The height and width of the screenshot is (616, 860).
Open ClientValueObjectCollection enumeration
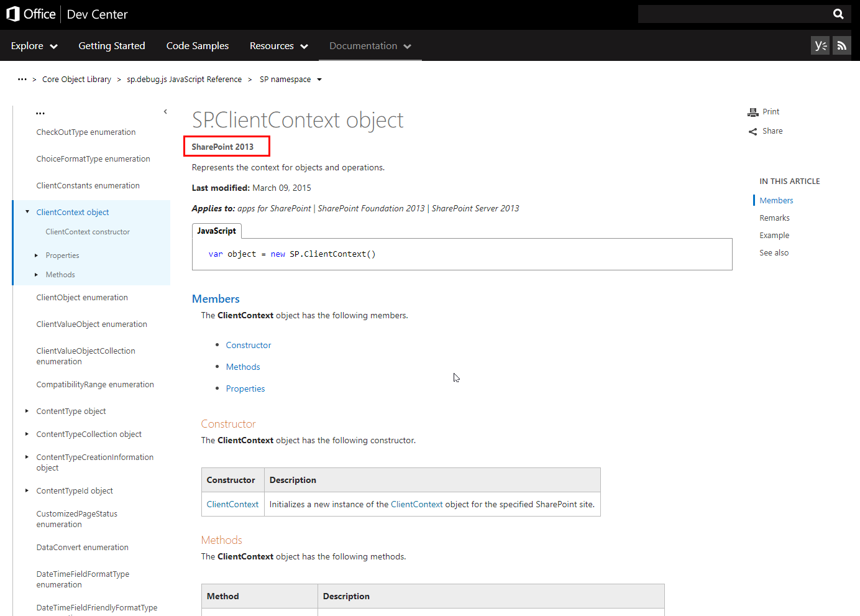point(86,356)
